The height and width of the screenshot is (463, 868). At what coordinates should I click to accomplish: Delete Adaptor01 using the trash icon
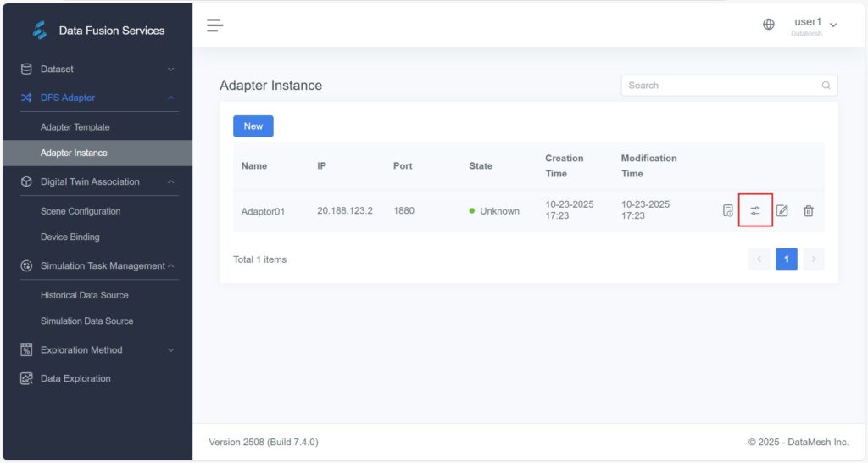(809, 210)
